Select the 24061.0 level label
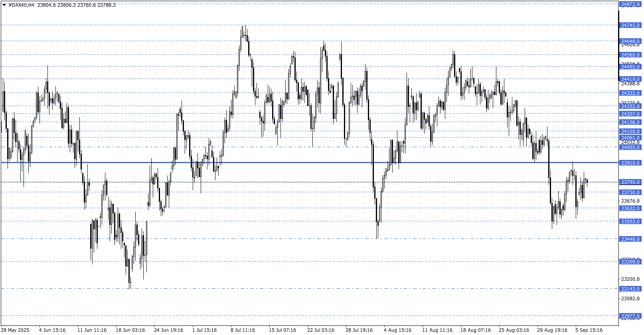644x335 pixels. click(x=630, y=138)
